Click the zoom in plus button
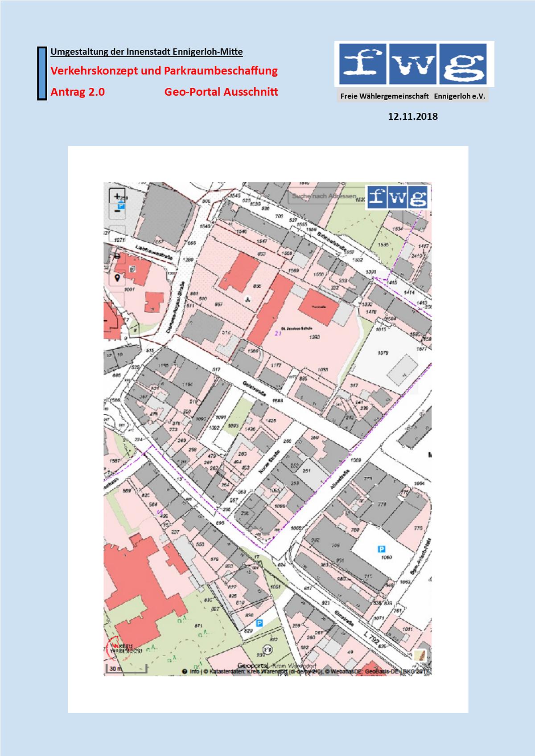The width and height of the screenshot is (535, 756). point(117,196)
